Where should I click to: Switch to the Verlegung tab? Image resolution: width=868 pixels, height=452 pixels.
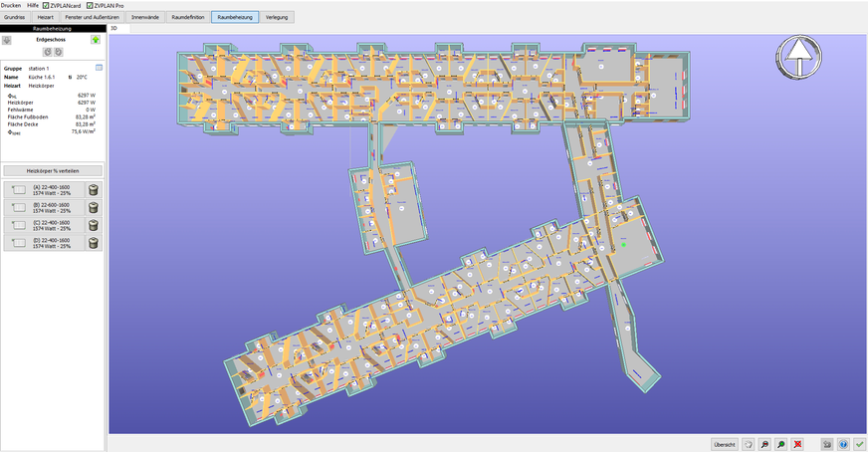coord(278,17)
